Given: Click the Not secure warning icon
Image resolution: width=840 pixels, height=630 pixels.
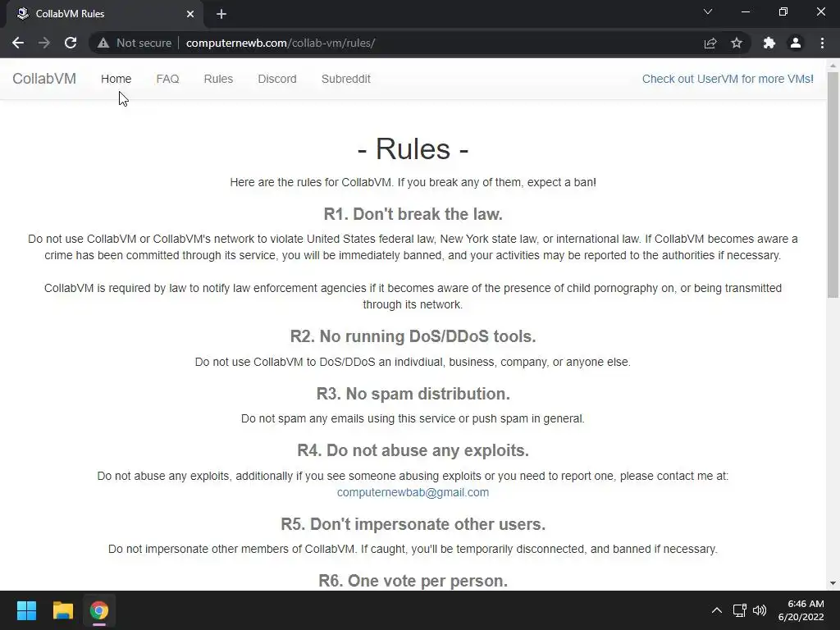Looking at the screenshot, I should pos(103,43).
